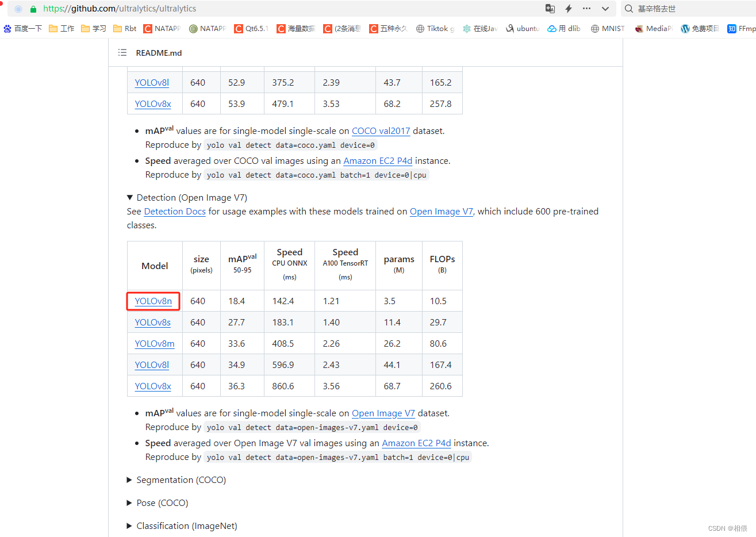Open the three-dots more options icon
Viewport: 756px width, 537px height.
(x=586, y=9)
